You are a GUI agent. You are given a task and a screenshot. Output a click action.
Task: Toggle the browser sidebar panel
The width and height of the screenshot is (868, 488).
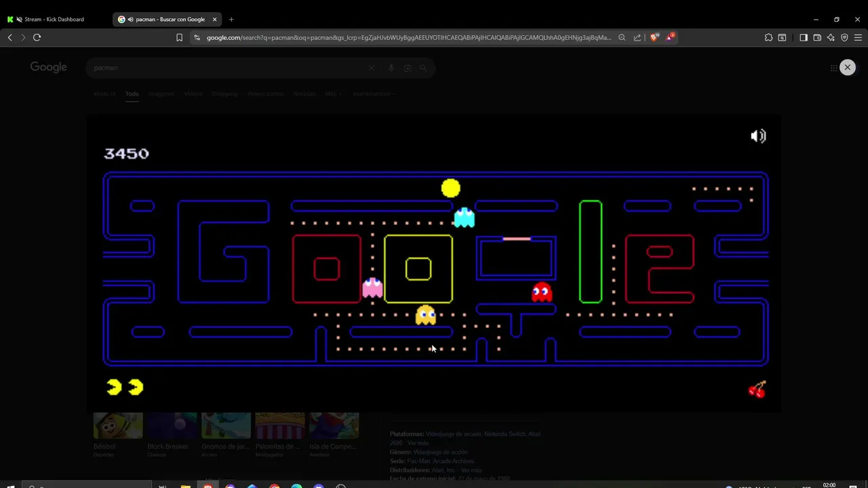pyautogui.click(x=804, y=37)
